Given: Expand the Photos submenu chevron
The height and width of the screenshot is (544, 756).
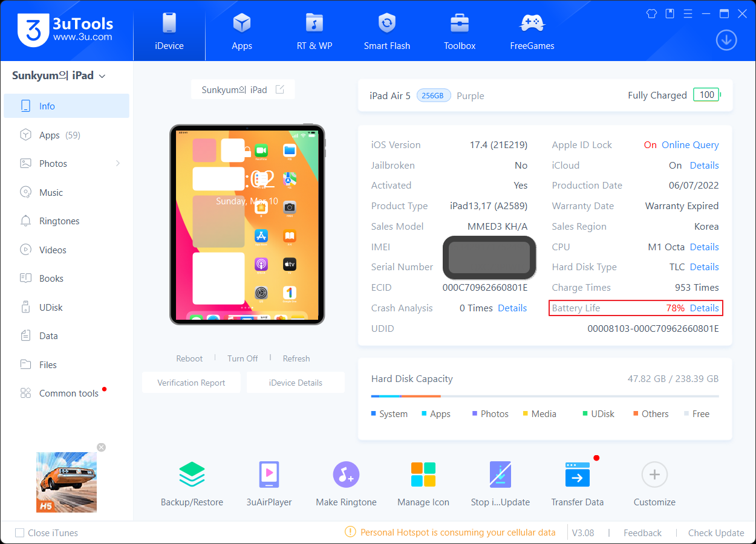Looking at the screenshot, I should 117,163.
